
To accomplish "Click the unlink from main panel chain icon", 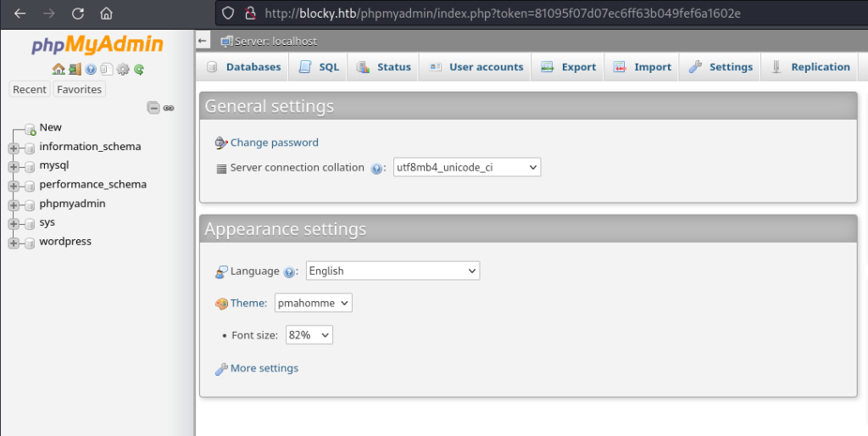I will [169, 108].
